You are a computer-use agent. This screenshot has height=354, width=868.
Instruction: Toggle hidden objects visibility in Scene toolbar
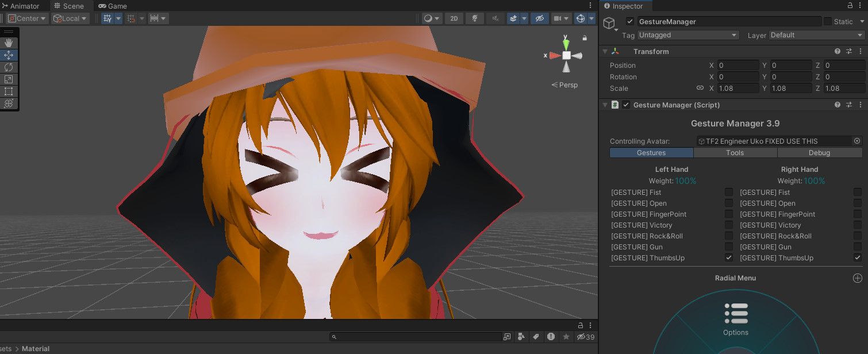click(539, 18)
